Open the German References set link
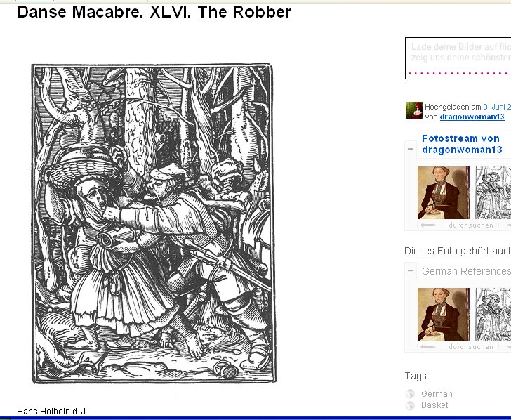The image size is (511, 420). 466,271
